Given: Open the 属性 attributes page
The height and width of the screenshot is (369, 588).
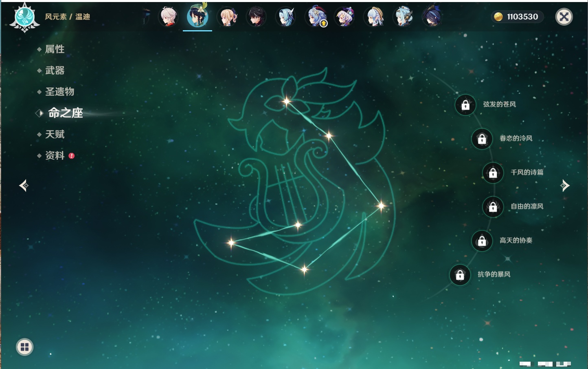Looking at the screenshot, I should click(55, 49).
